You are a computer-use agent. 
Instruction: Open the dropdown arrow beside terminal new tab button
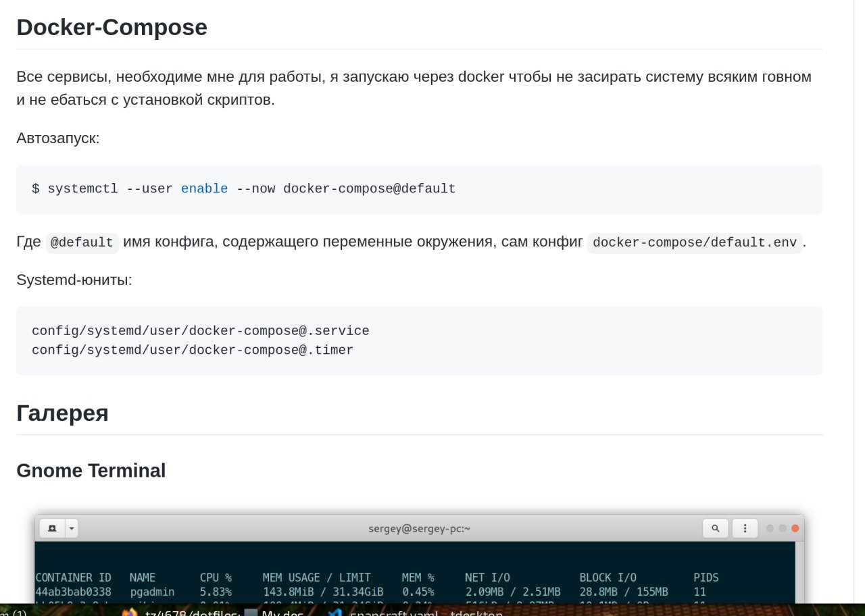coord(72,528)
